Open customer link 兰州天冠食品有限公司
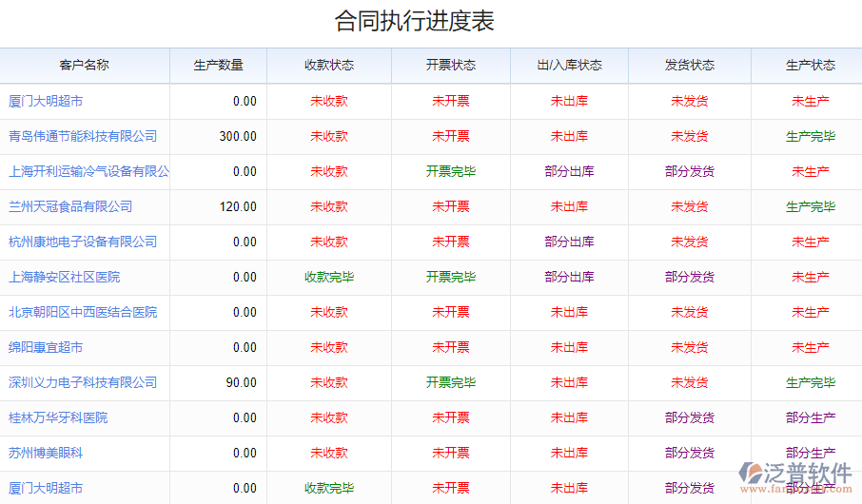The width and height of the screenshot is (862, 504). pos(70,206)
